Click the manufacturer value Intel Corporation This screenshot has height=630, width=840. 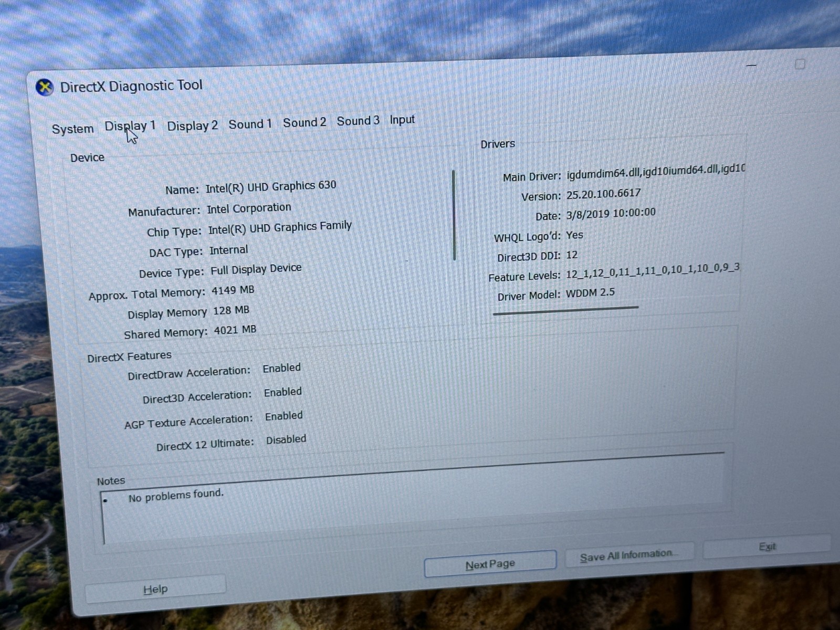pyautogui.click(x=249, y=209)
